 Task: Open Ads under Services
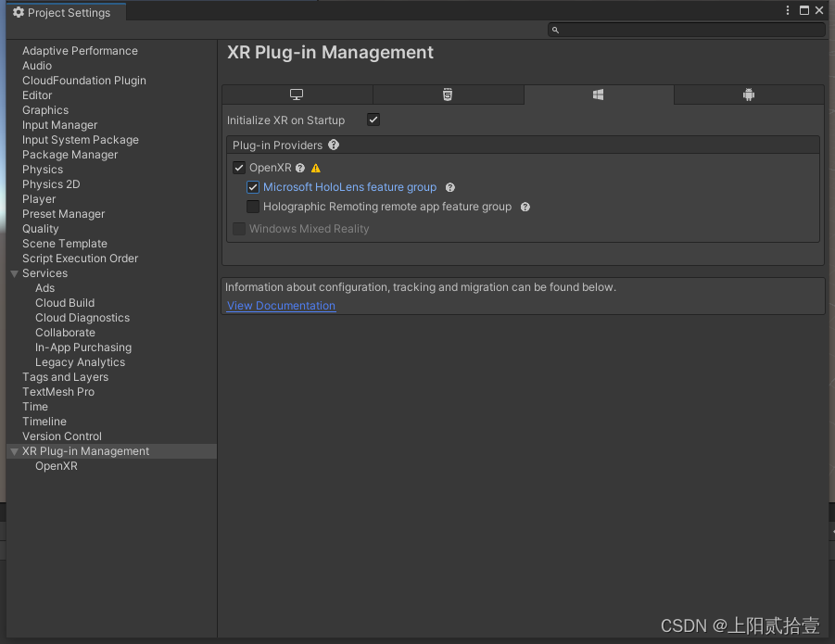[x=44, y=288]
